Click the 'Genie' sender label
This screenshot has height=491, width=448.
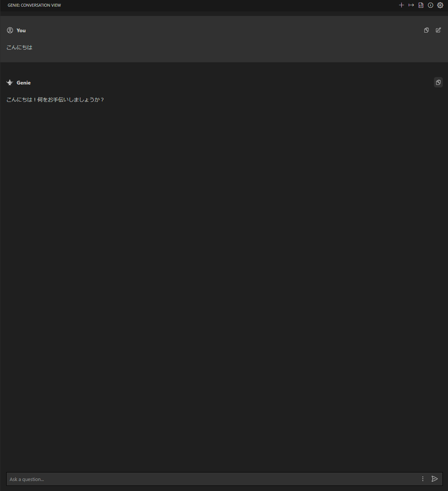tap(24, 83)
